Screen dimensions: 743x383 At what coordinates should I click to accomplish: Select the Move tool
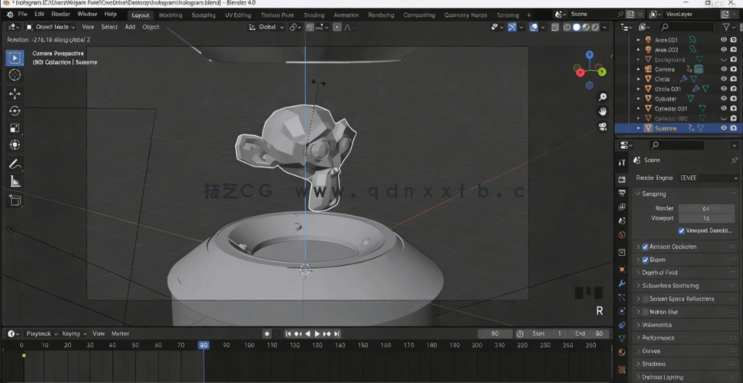(x=15, y=93)
